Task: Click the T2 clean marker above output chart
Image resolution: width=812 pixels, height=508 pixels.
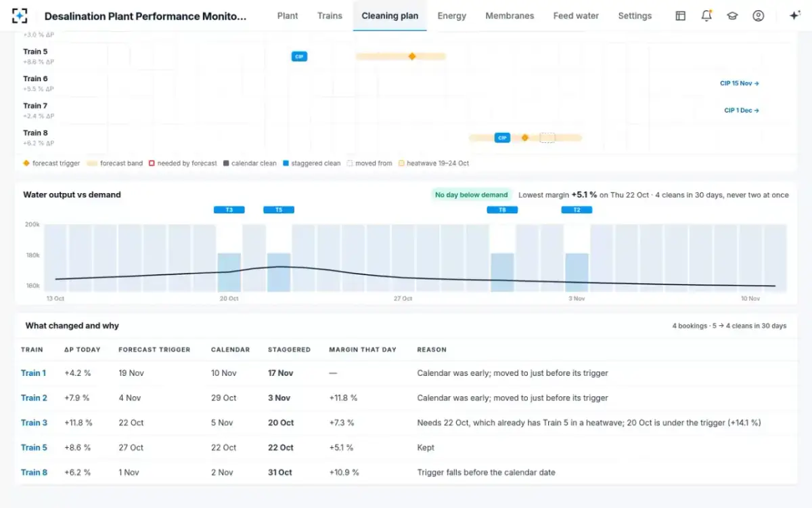Action: click(577, 210)
